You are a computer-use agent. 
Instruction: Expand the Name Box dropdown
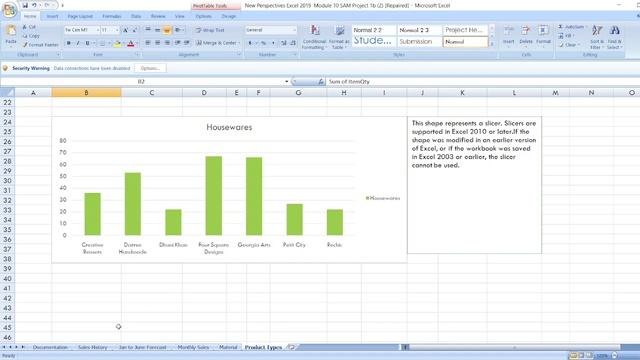(287, 82)
